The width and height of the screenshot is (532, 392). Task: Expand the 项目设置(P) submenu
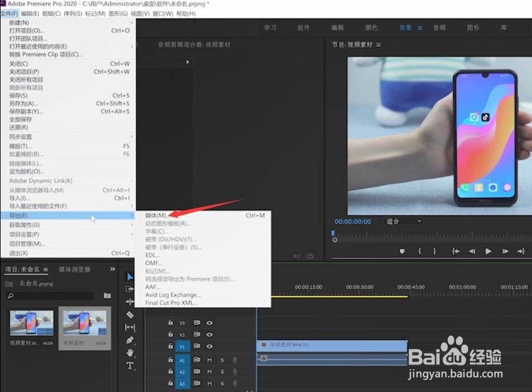click(131, 234)
